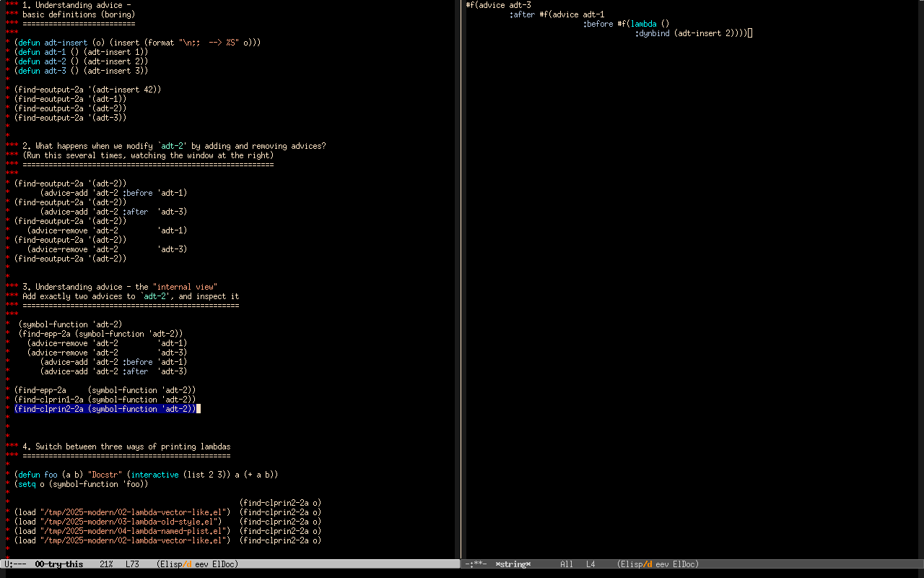Click the 00-try-this buffer name in mode line

[58, 564]
